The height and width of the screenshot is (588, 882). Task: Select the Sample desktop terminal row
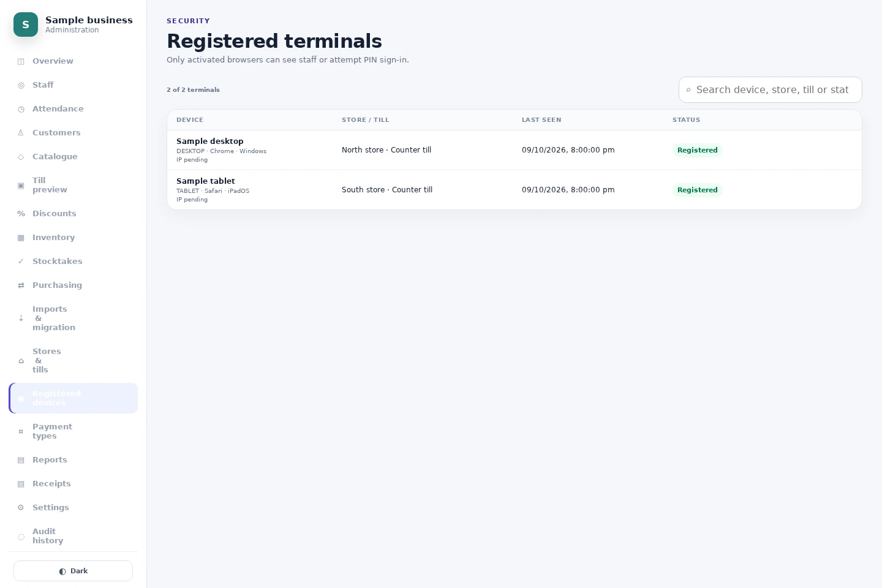coord(514,150)
